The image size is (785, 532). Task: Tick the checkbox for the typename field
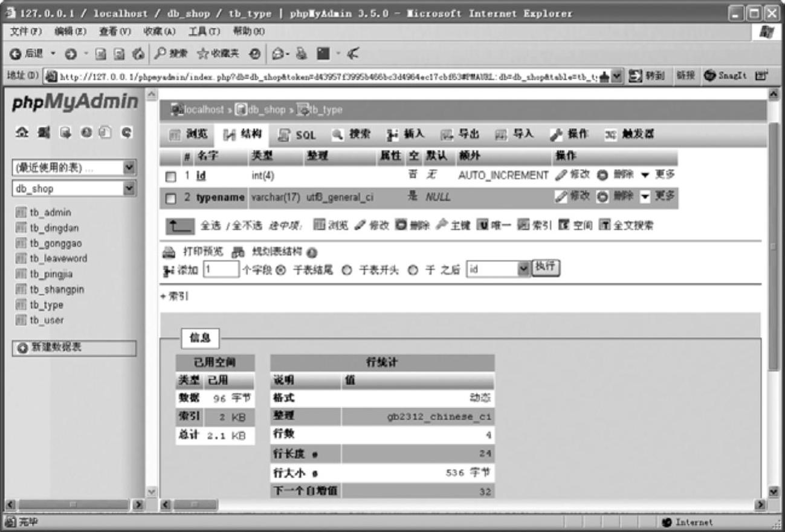click(170, 197)
